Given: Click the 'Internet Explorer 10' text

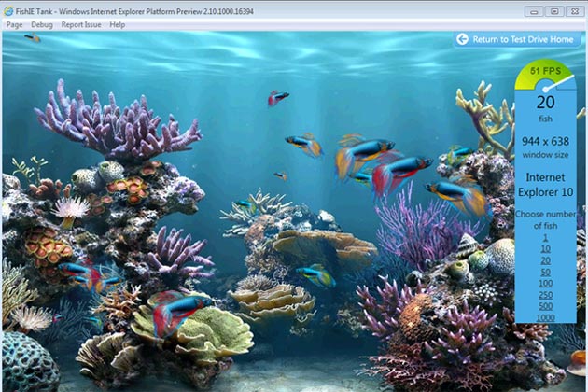Looking at the screenshot, I should [545, 185].
